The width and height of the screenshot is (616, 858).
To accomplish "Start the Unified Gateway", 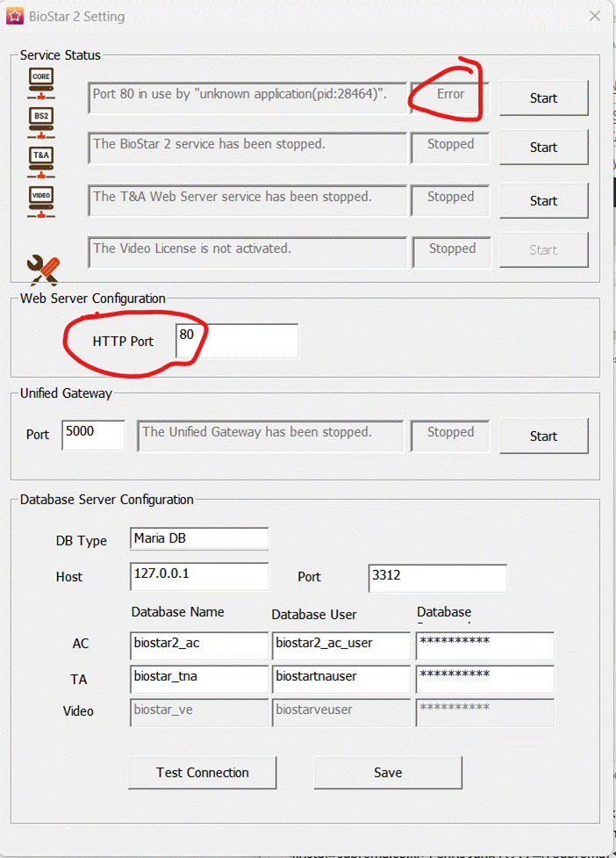I will [x=544, y=436].
